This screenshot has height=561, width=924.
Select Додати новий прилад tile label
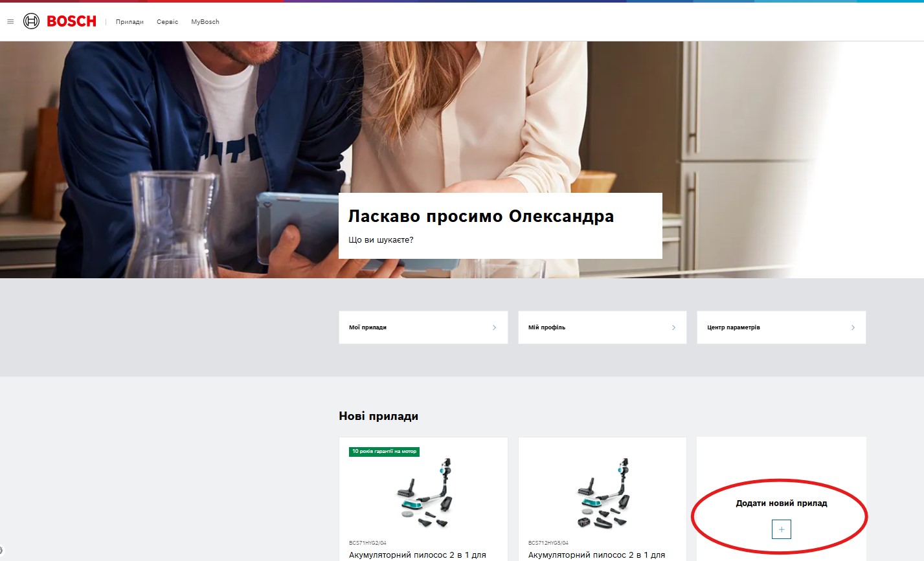pos(782,503)
